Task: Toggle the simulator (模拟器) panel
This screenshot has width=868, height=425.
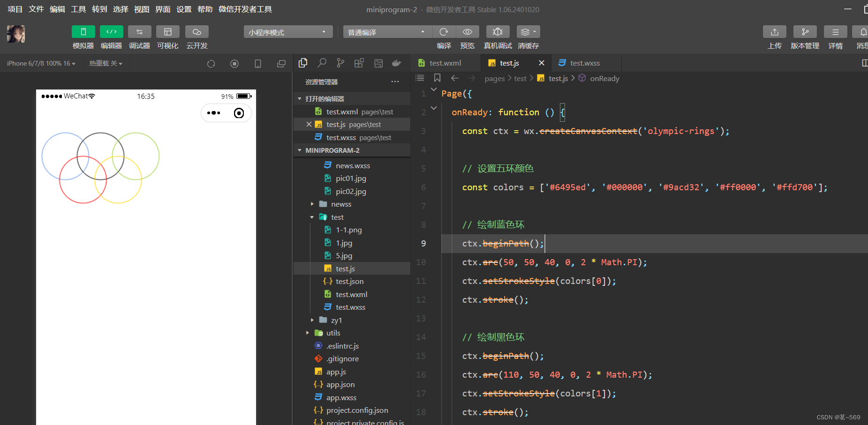Action: pos(83,32)
